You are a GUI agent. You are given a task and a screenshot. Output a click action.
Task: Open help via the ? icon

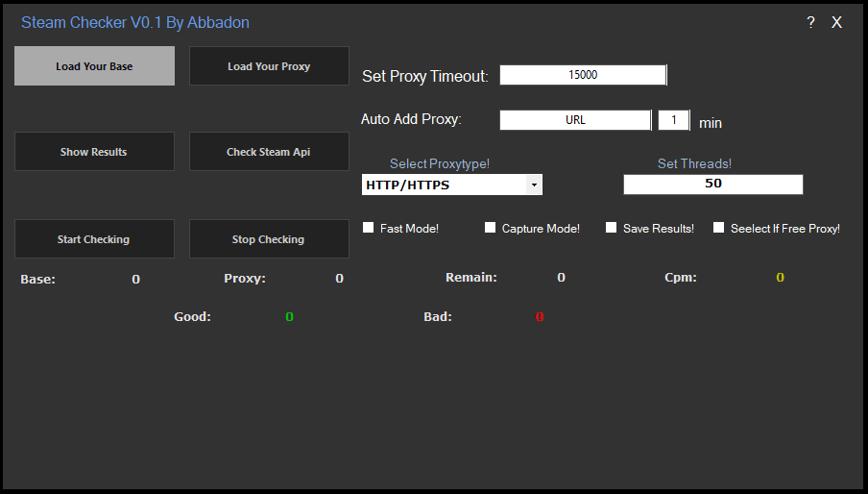click(811, 22)
